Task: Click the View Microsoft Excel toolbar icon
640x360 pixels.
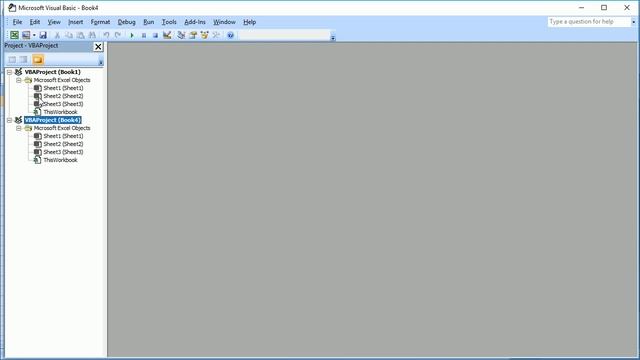Action: coord(14,36)
